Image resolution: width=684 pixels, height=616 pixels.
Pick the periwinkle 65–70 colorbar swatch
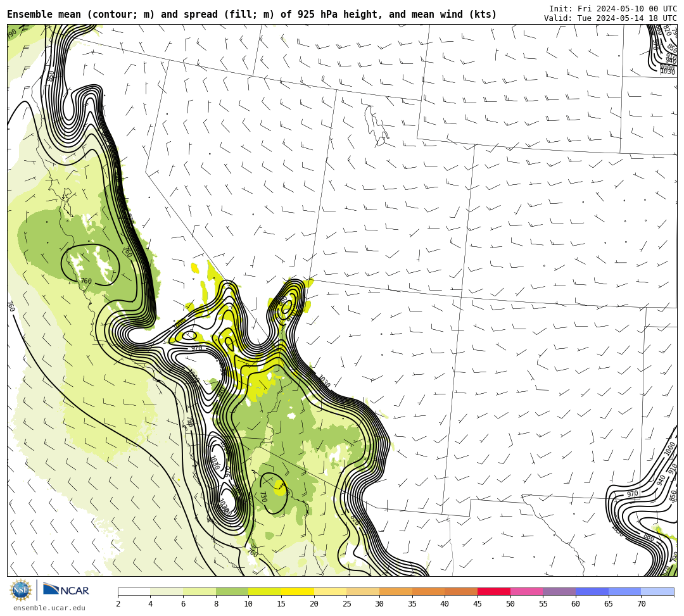(624, 591)
